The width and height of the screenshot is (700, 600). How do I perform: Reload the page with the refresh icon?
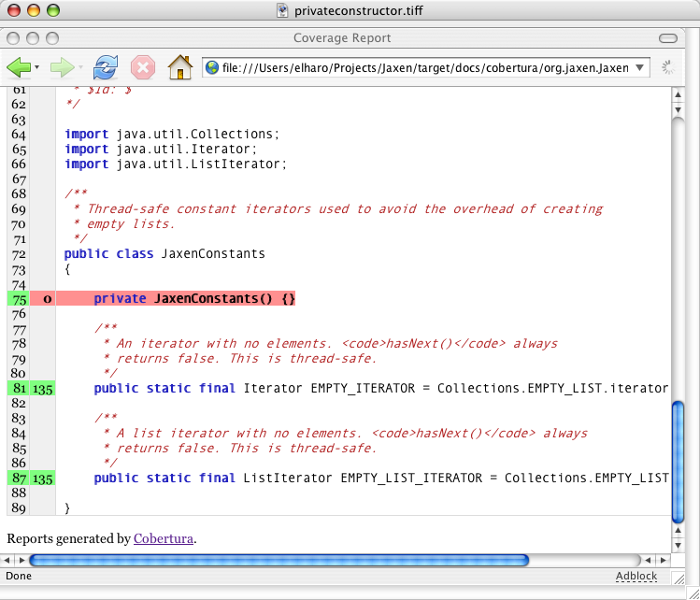(x=106, y=67)
